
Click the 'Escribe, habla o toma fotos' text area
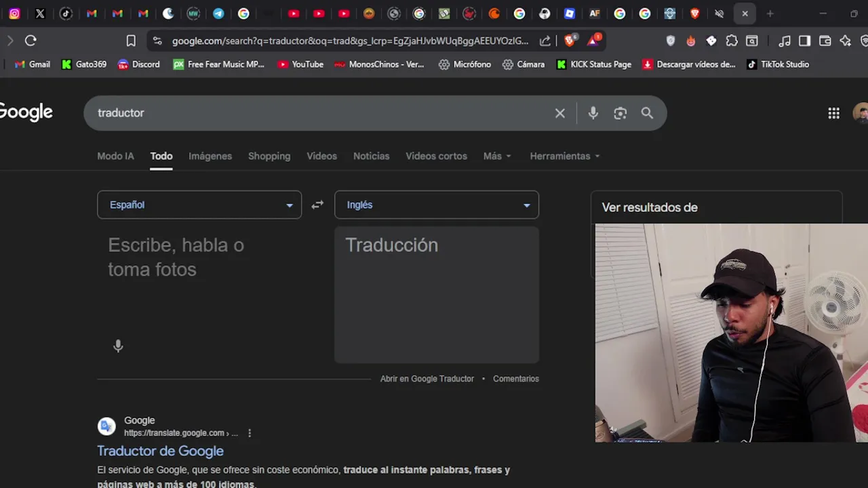pyautogui.click(x=200, y=257)
